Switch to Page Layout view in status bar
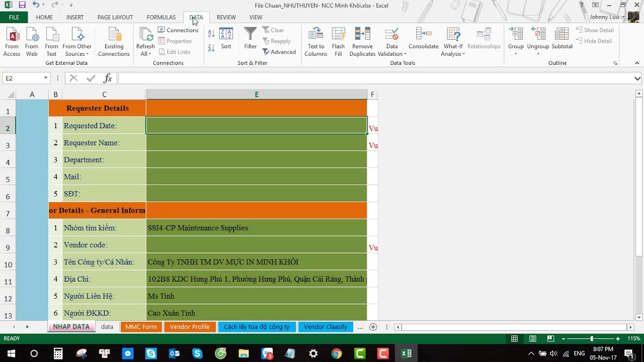This screenshot has width=644, height=362. point(532,339)
